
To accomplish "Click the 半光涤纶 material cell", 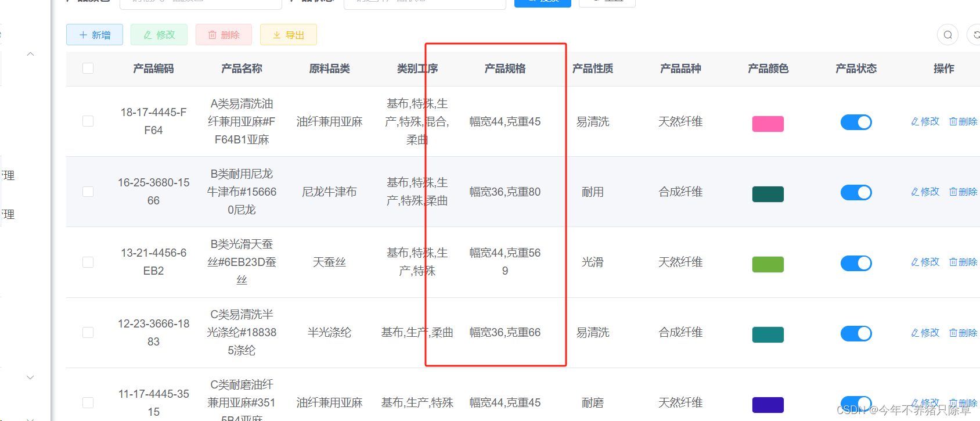I will (329, 332).
